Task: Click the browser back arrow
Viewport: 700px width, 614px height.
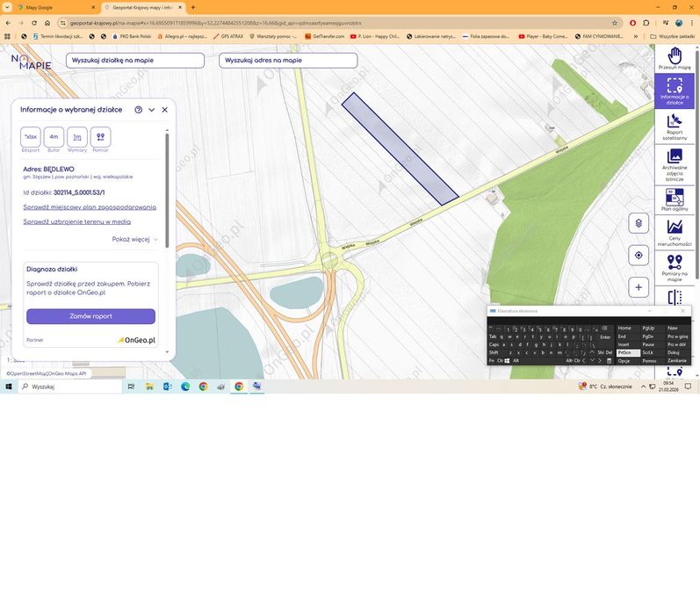Action: tap(8, 23)
